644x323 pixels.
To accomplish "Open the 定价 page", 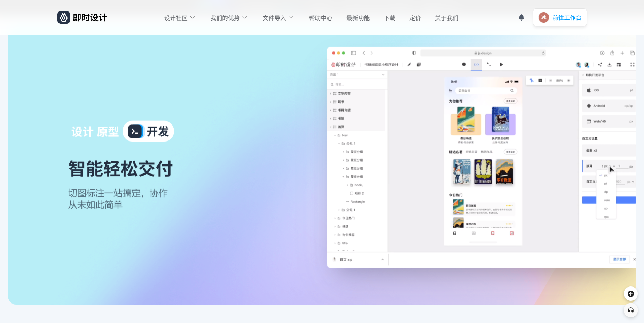I will pyautogui.click(x=415, y=18).
